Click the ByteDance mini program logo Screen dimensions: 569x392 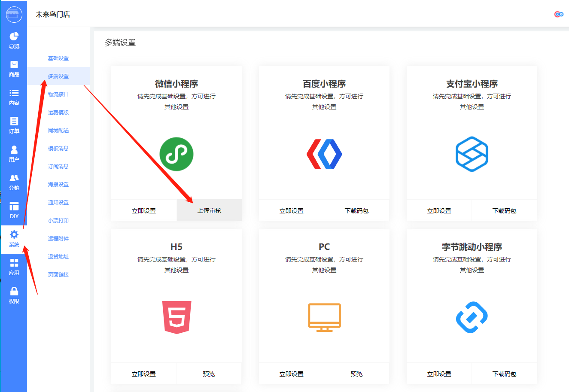tap(472, 317)
